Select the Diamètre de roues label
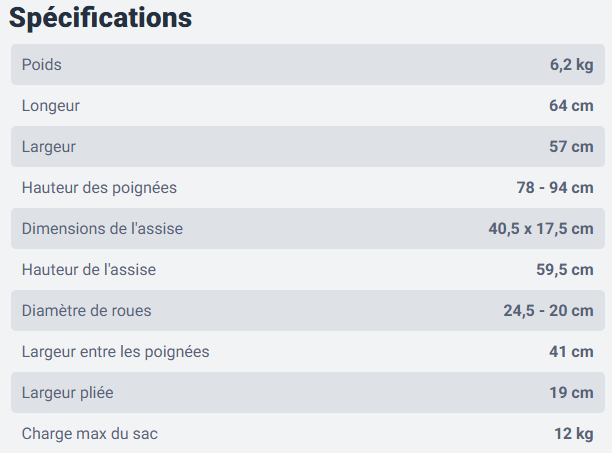The image size is (612, 453). [87, 311]
